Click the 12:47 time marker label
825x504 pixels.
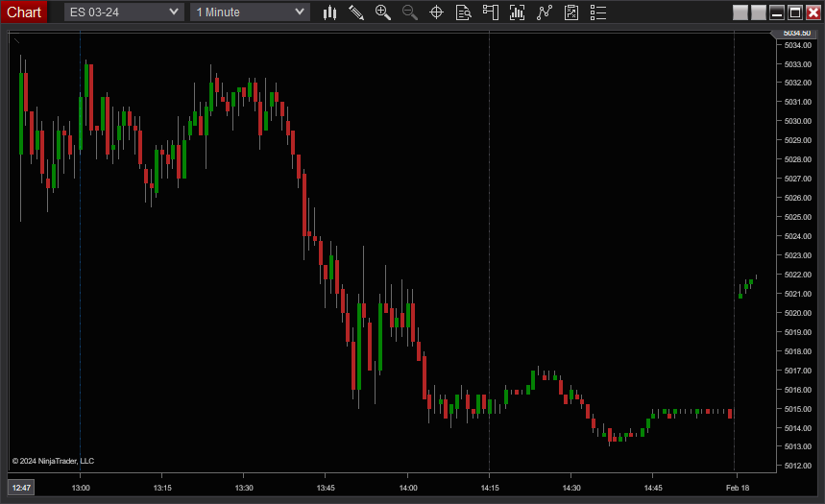coord(21,488)
